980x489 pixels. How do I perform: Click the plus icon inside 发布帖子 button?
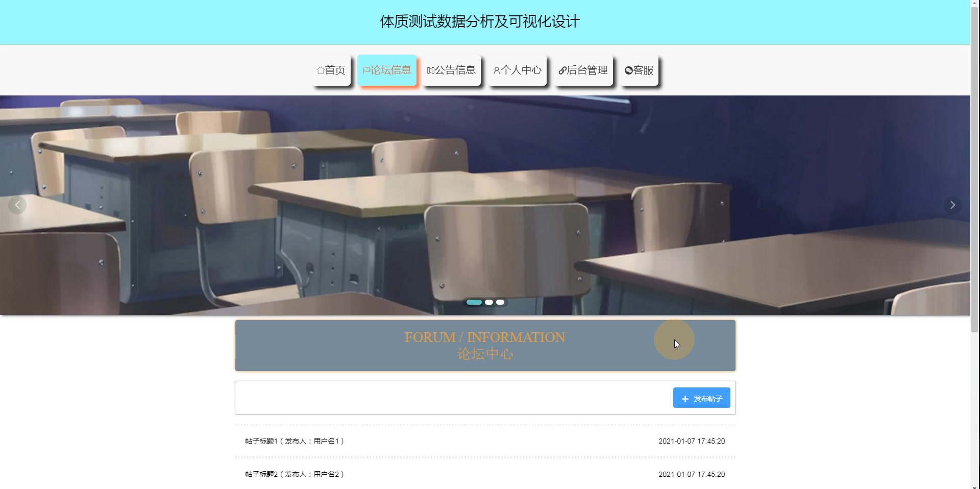(x=684, y=398)
